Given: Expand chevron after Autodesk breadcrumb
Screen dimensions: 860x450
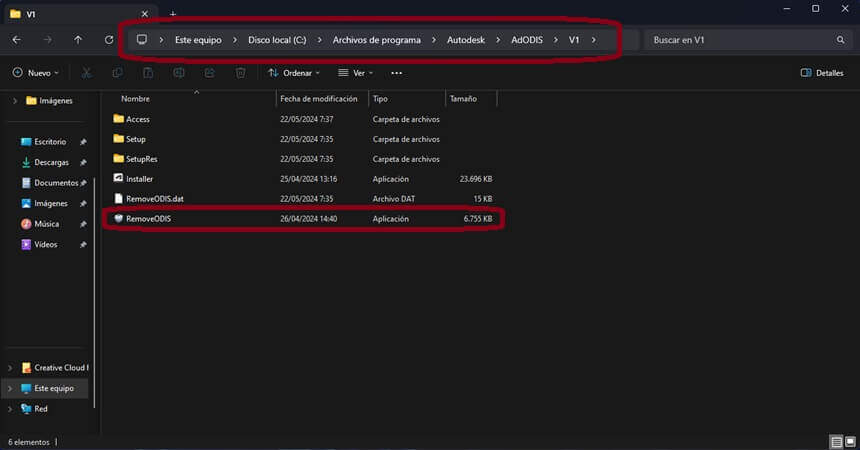Looking at the screenshot, I should pyautogui.click(x=498, y=40).
